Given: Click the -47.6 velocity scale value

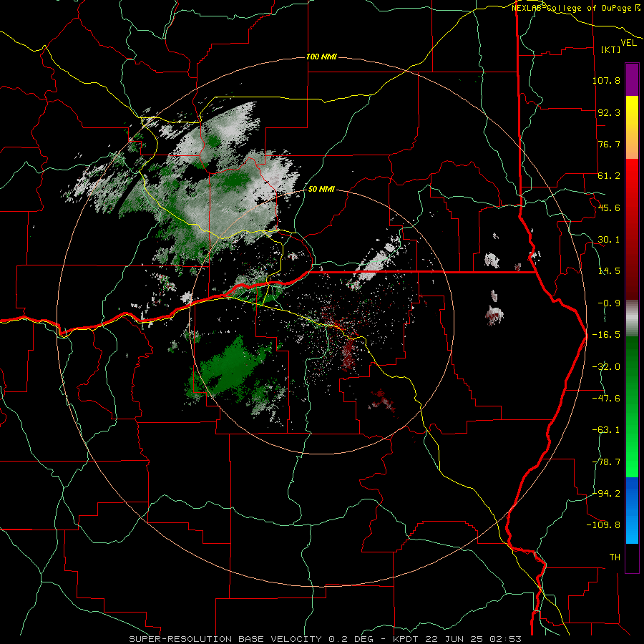Looking at the screenshot, I should pos(606,399).
